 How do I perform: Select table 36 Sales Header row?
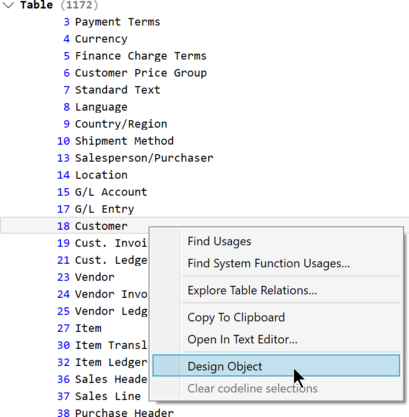click(102, 379)
